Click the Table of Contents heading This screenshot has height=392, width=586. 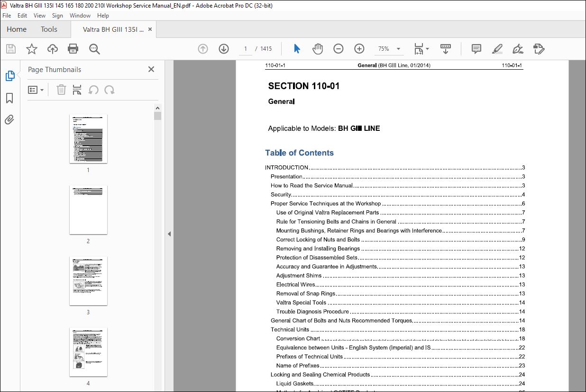[299, 153]
